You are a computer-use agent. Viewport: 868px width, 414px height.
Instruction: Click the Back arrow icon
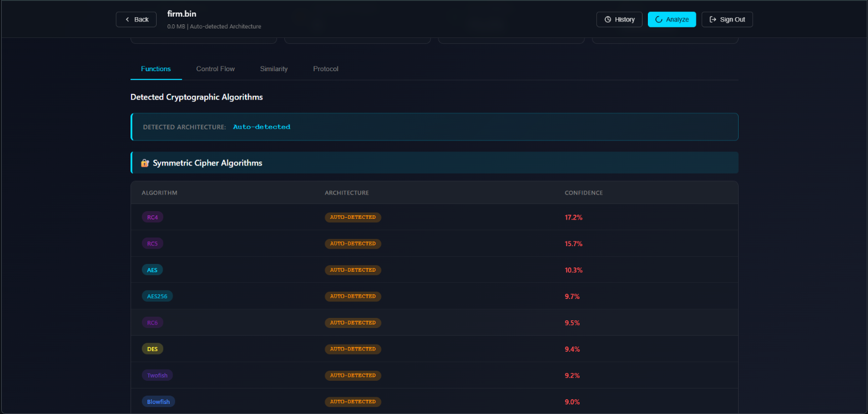127,20
